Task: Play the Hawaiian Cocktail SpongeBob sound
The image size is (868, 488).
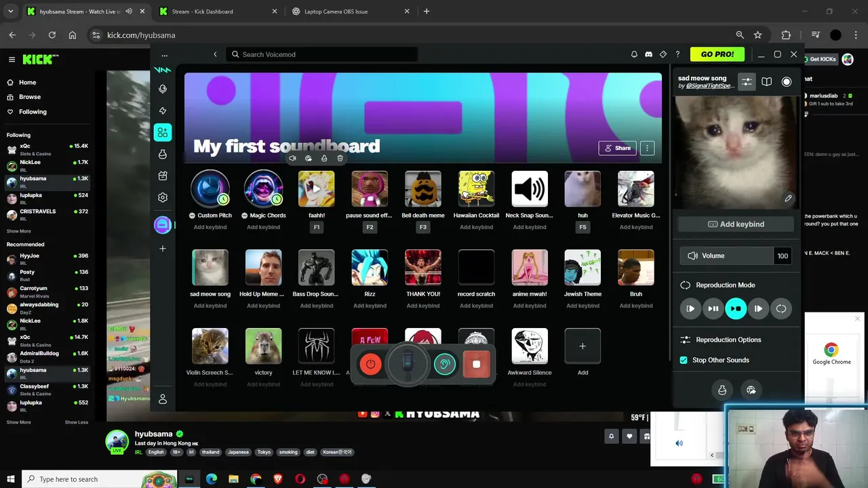Action: 476,189
